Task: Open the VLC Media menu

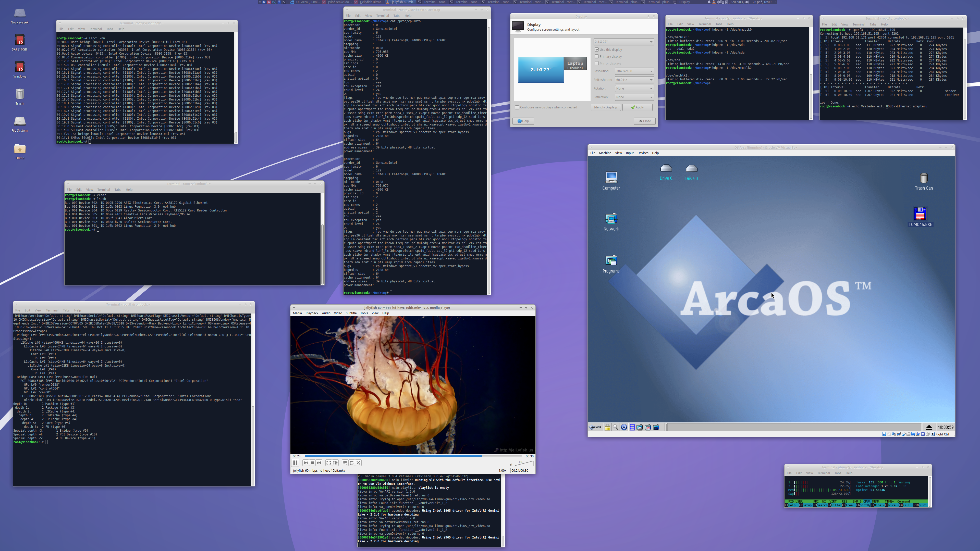Action: click(297, 313)
